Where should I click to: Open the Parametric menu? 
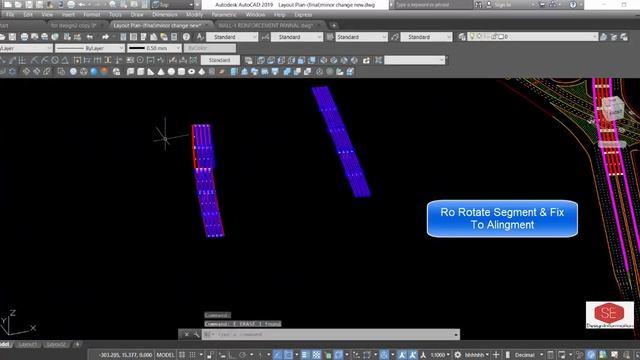click(224, 15)
